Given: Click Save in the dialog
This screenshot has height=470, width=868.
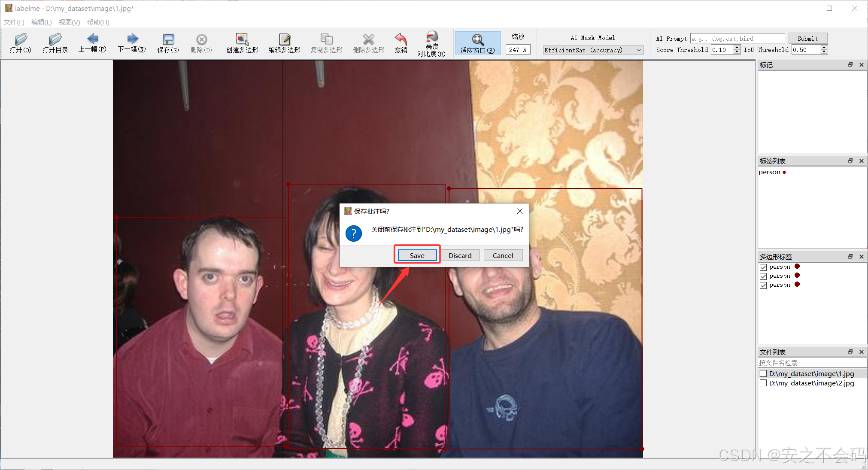Looking at the screenshot, I should (x=417, y=255).
